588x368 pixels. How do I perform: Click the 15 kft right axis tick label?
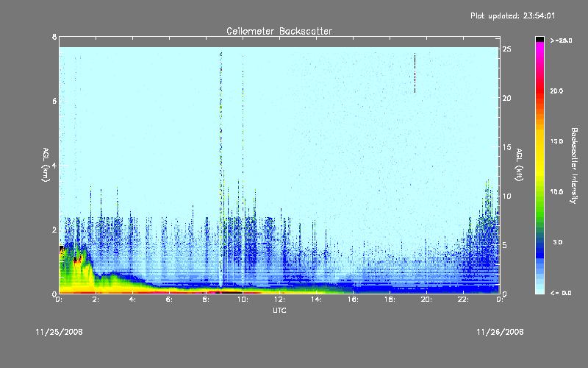click(507, 147)
